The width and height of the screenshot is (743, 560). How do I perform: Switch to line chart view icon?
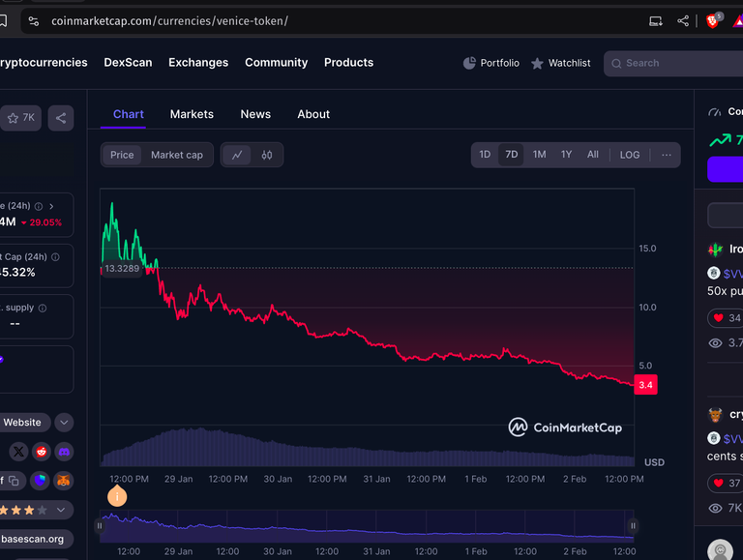click(237, 155)
